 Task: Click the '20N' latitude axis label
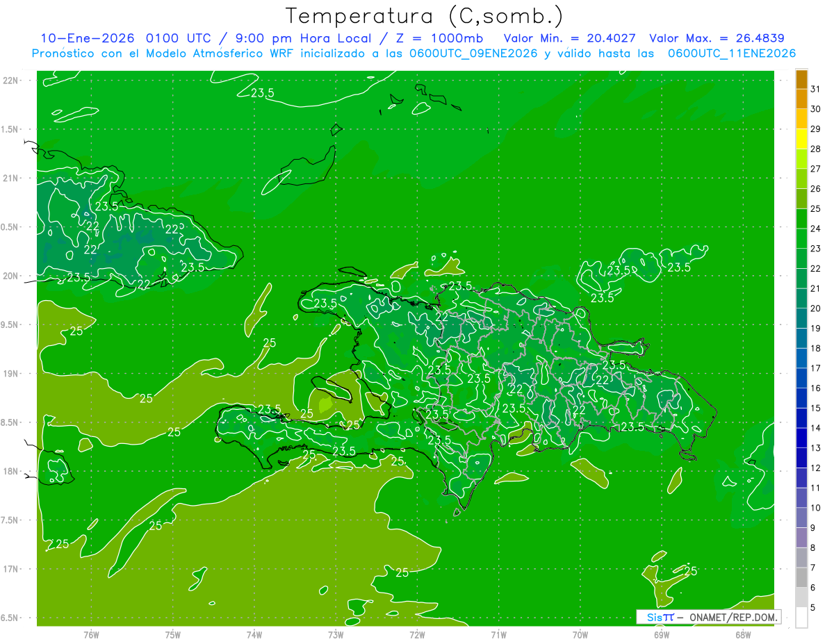point(11,276)
